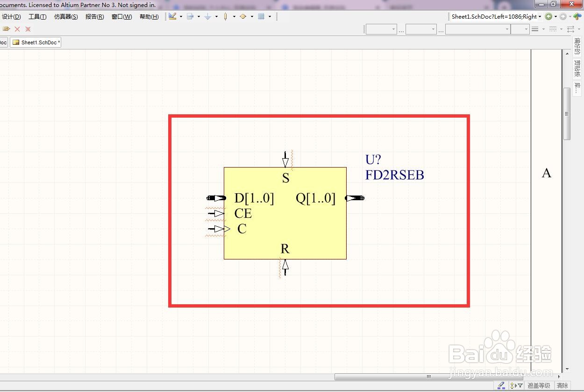
Task: Click the filter selection icon in status bar
Action: 516,385
